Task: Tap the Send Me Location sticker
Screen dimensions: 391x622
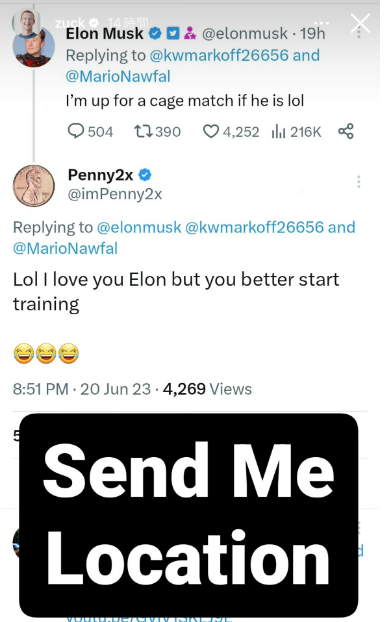Action: point(189,515)
